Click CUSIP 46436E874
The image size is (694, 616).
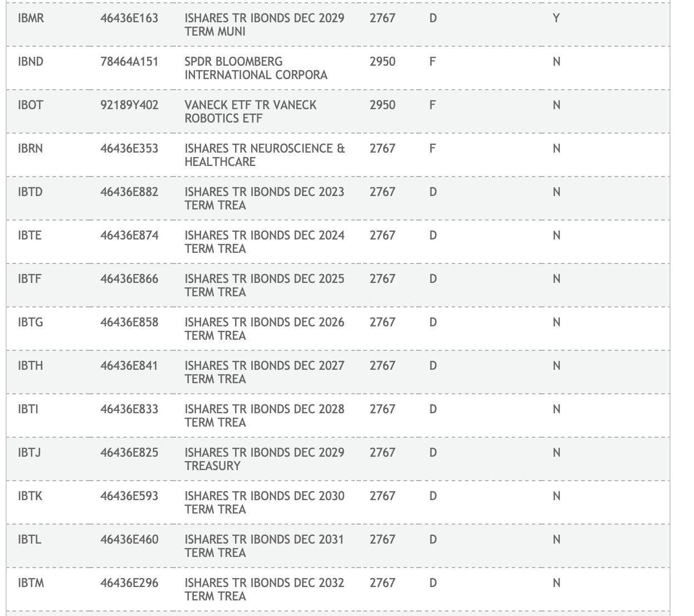click(129, 235)
